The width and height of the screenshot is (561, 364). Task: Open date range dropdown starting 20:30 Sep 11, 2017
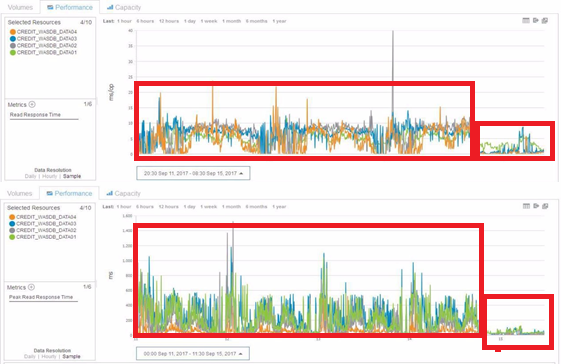coord(193,173)
